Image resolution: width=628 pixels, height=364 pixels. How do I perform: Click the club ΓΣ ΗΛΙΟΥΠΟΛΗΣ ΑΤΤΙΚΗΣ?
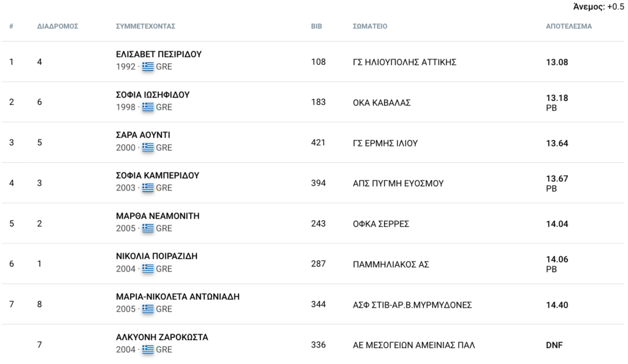[x=405, y=63]
